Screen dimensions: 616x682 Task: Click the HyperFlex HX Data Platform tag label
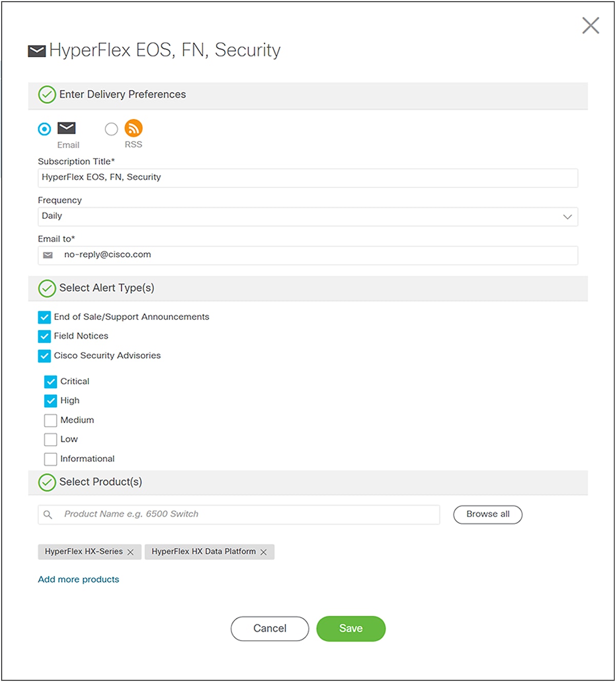(204, 552)
